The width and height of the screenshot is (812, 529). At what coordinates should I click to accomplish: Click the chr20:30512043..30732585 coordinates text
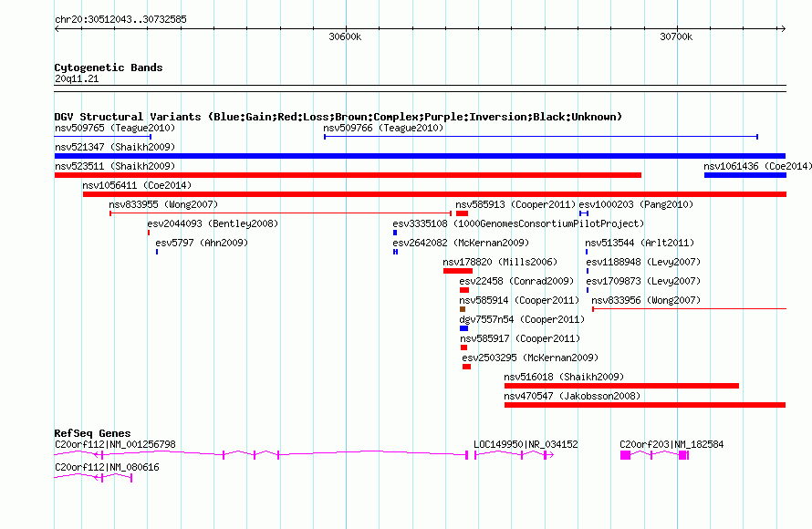tap(120, 19)
